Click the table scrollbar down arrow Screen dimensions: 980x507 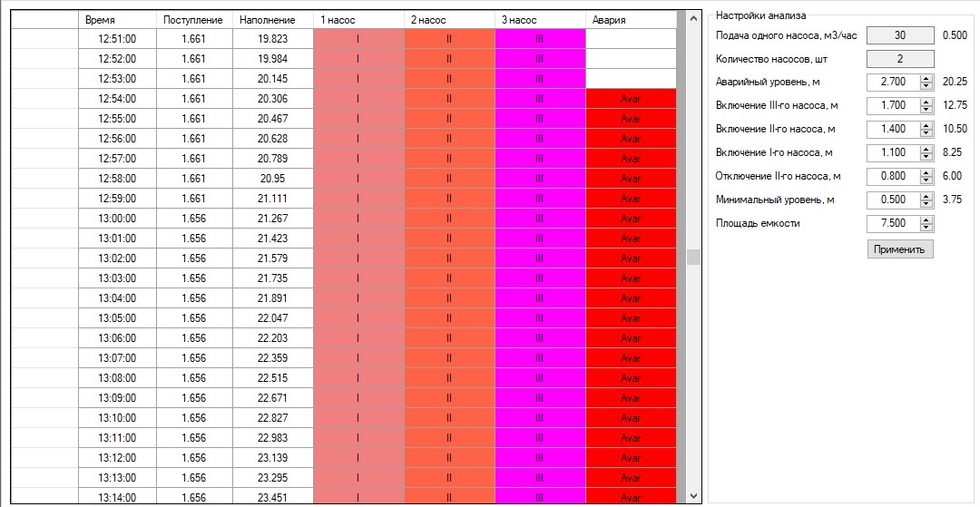coord(693,496)
